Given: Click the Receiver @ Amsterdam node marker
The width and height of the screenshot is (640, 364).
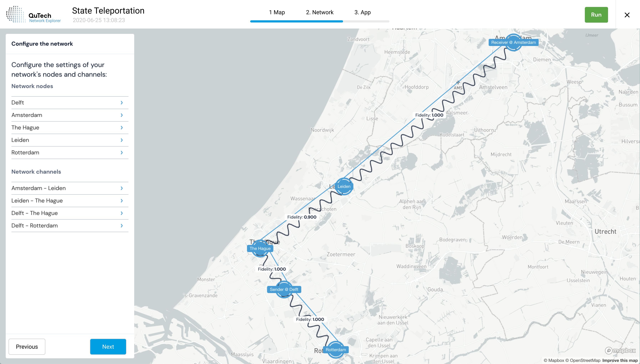Looking at the screenshot, I should click(x=513, y=42).
